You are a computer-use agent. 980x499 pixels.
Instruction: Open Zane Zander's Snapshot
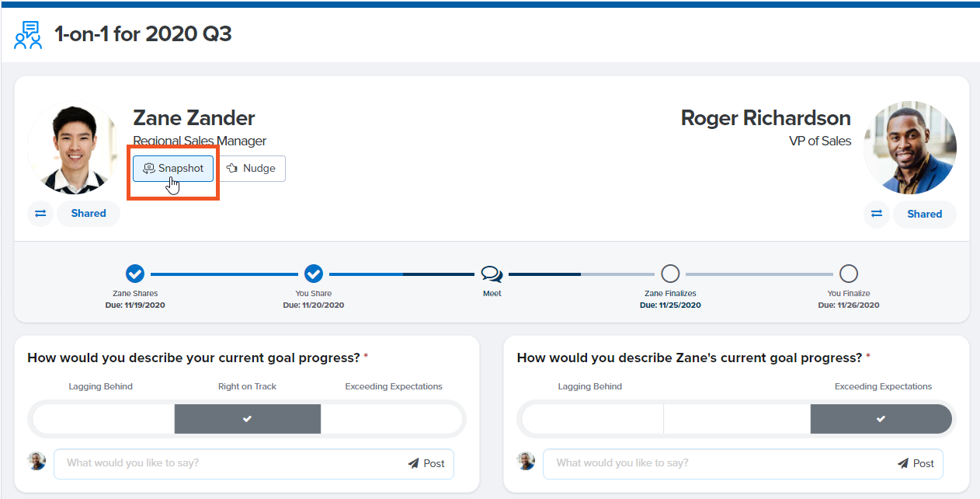tap(173, 169)
